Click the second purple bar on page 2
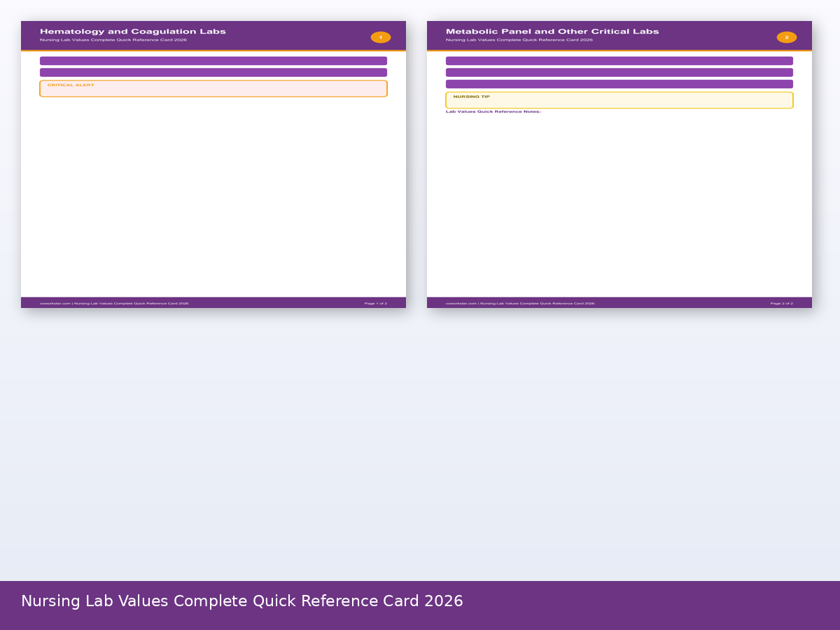 pos(619,72)
